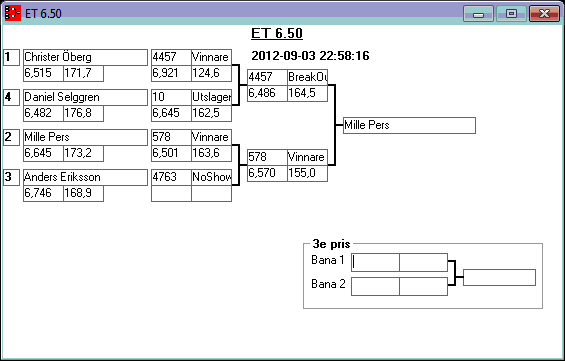Click the Bana 2 second input field
Screen dimensions: 565x361
point(423,286)
